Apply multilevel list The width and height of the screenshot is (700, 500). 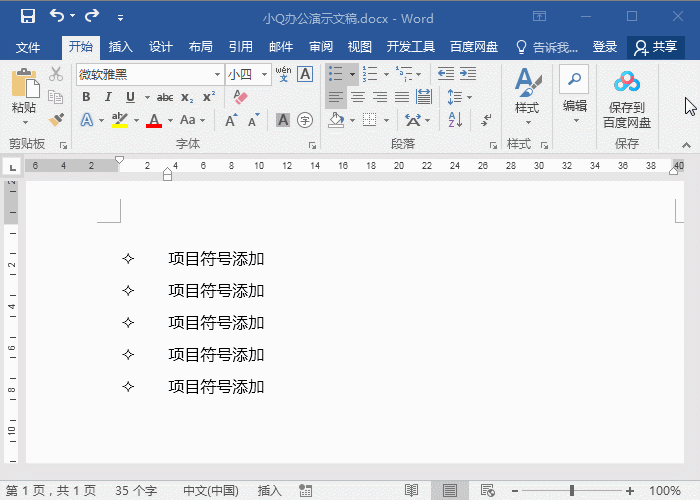pyautogui.click(x=404, y=74)
